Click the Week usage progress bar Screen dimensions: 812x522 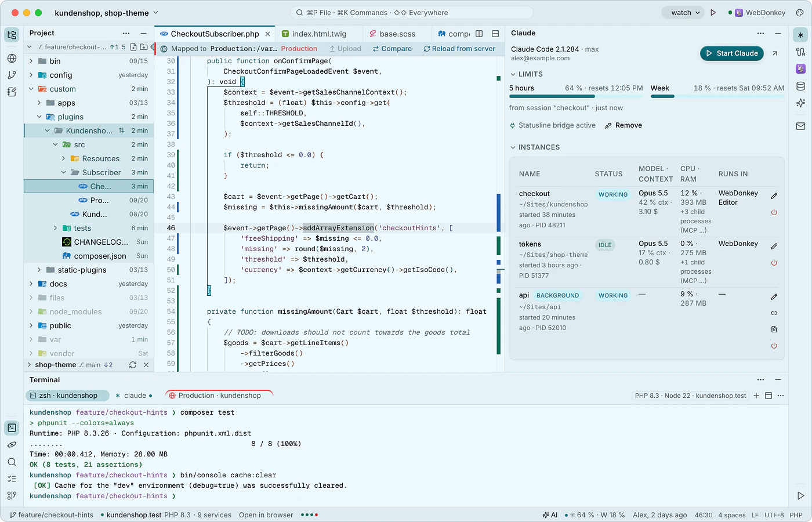point(717,96)
